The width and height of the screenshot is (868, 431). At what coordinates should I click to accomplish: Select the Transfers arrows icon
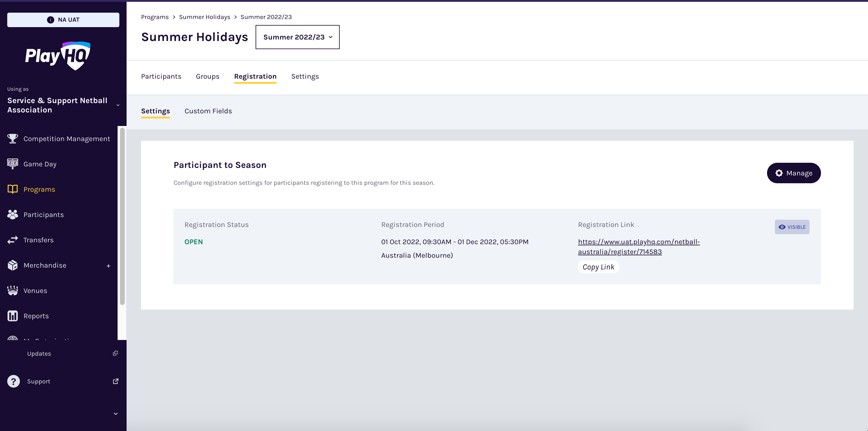click(12, 240)
